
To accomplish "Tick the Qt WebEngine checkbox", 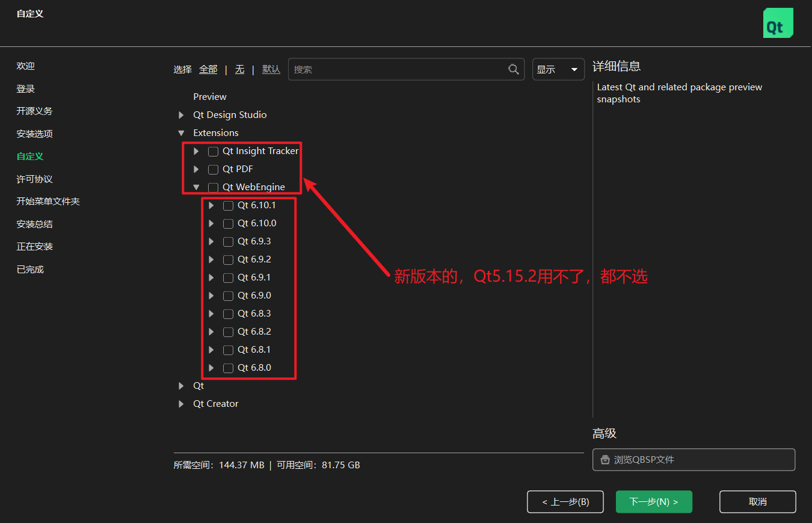I will click(213, 187).
